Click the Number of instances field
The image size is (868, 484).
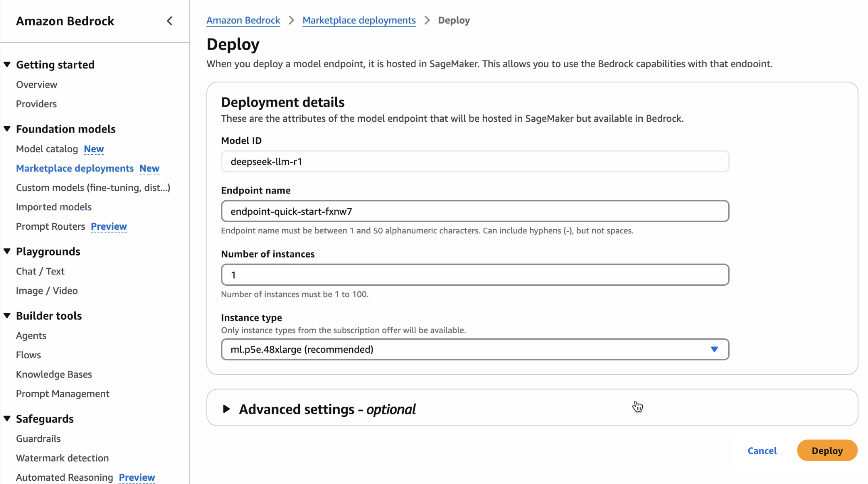click(475, 275)
